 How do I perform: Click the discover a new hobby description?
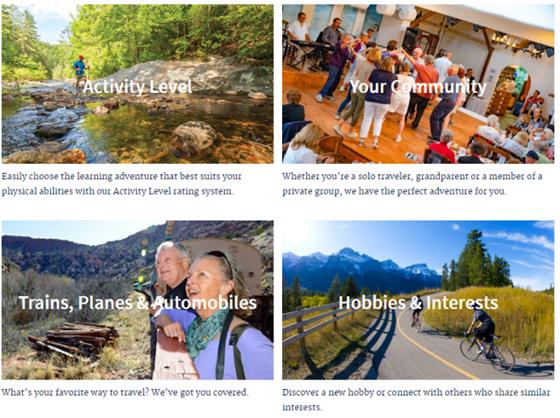(x=416, y=399)
